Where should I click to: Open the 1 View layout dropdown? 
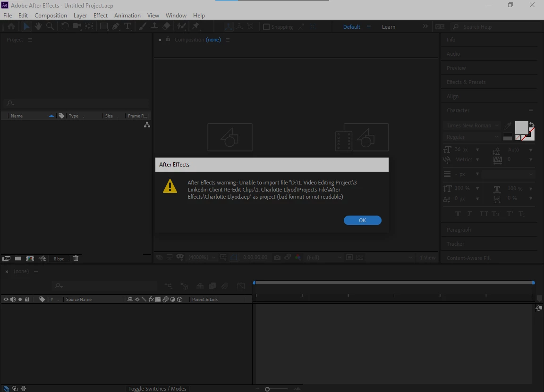(x=427, y=258)
